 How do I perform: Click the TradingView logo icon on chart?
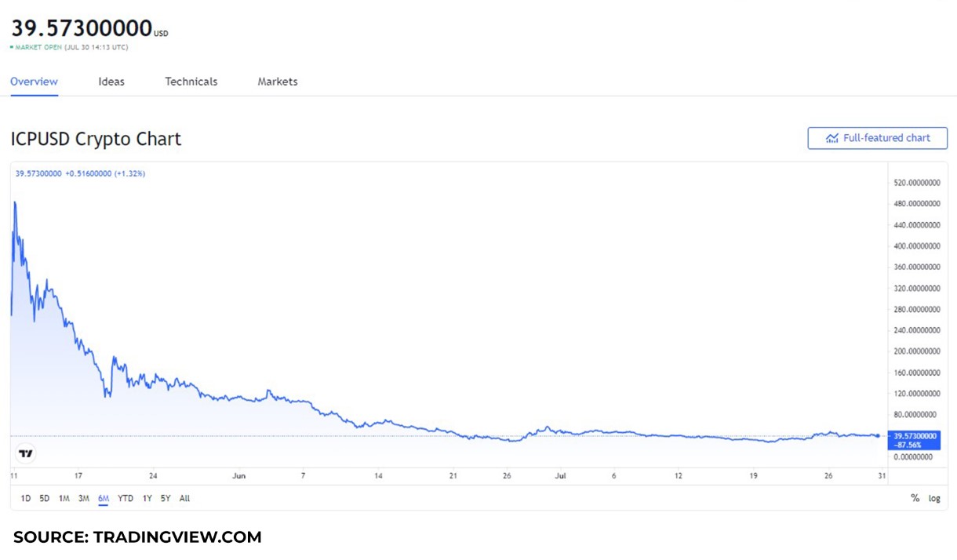[x=26, y=453]
